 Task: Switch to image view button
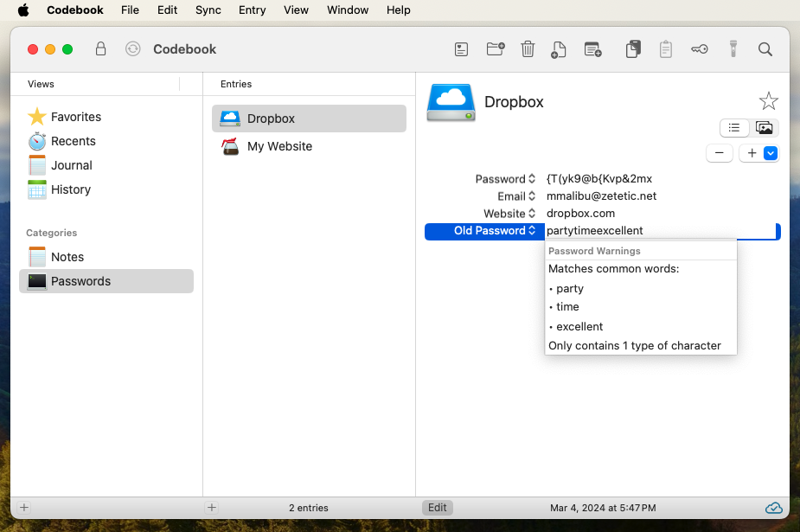[x=764, y=127]
